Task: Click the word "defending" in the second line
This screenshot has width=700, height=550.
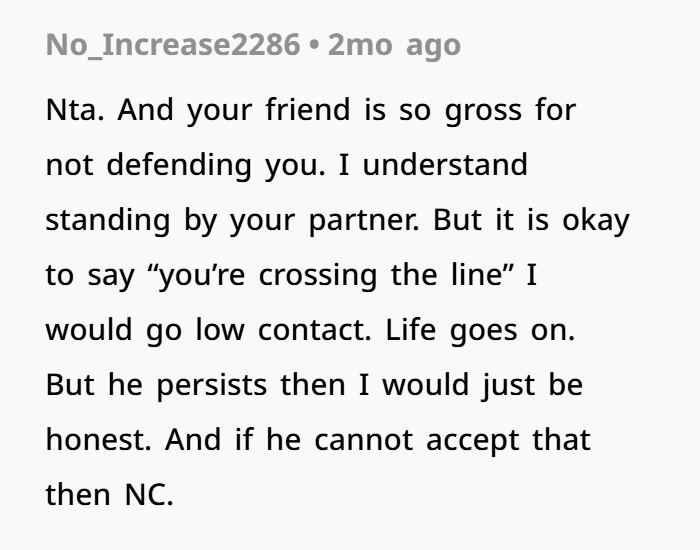Action: (x=179, y=166)
